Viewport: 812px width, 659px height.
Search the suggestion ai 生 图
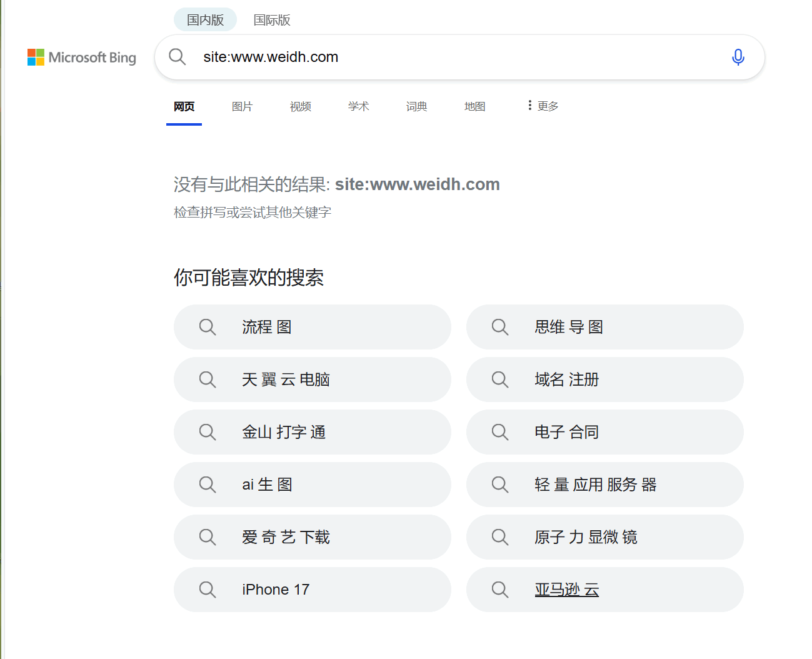313,485
